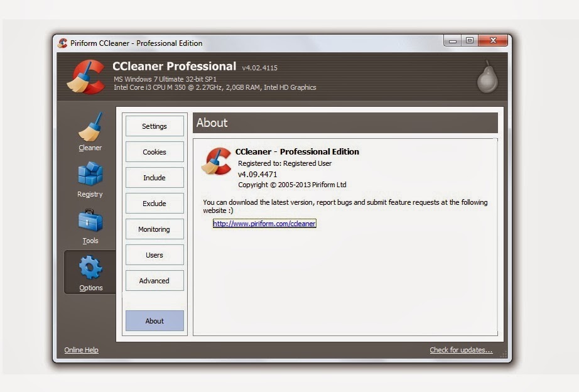Open Online Help

81,350
